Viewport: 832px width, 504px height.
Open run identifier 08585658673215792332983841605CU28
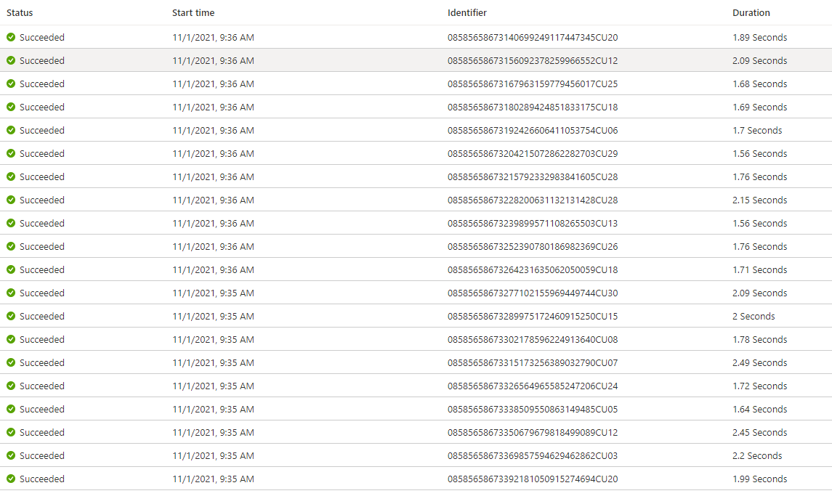coord(533,177)
